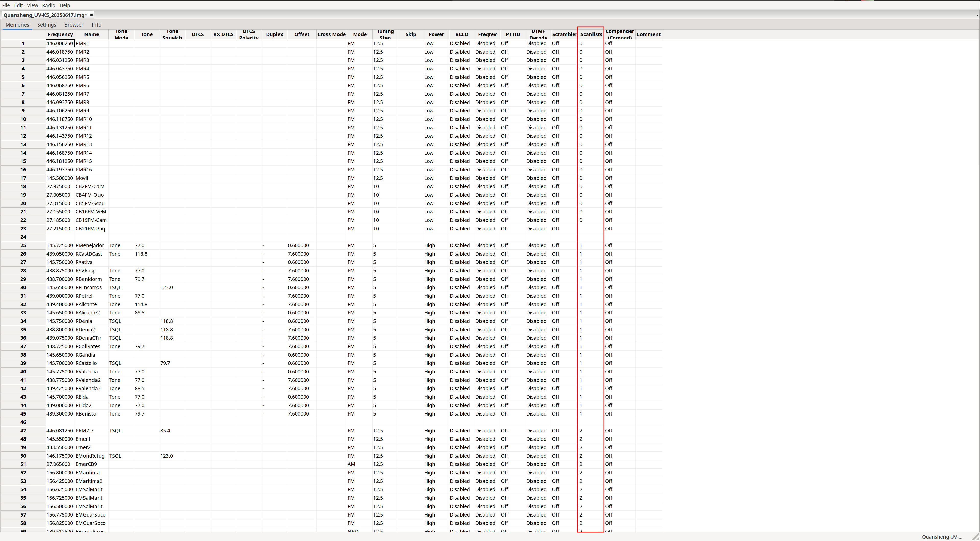The image size is (980, 541).
Task: Switch to the Browser tab
Action: click(74, 25)
